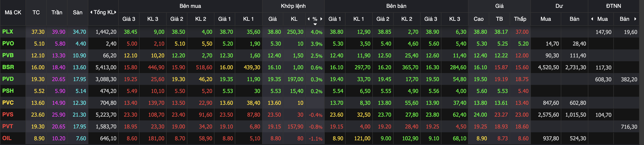Sort by Trần column header

(x=57, y=13)
